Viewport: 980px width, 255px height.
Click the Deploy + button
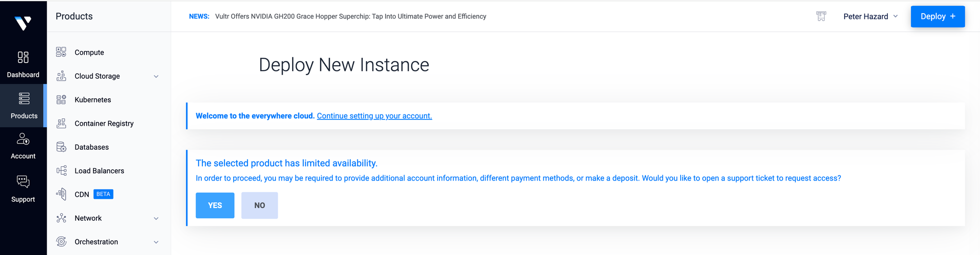click(x=937, y=17)
